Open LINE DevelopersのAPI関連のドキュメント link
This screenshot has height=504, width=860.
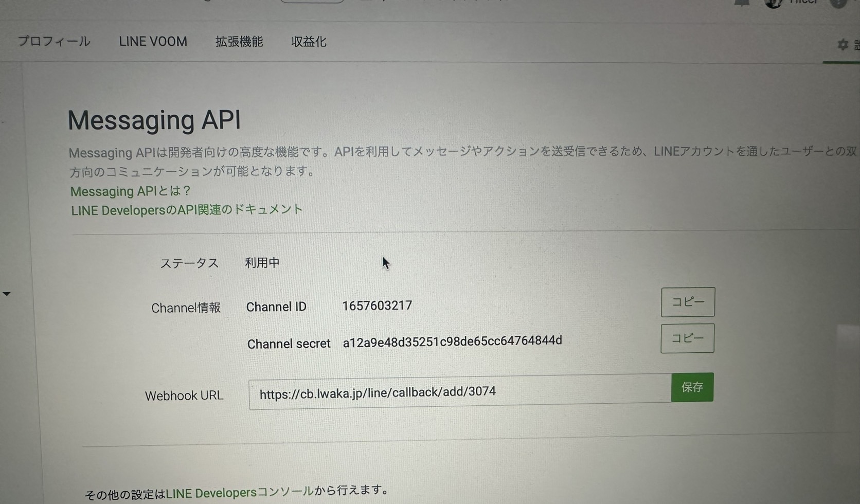pos(187,210)
